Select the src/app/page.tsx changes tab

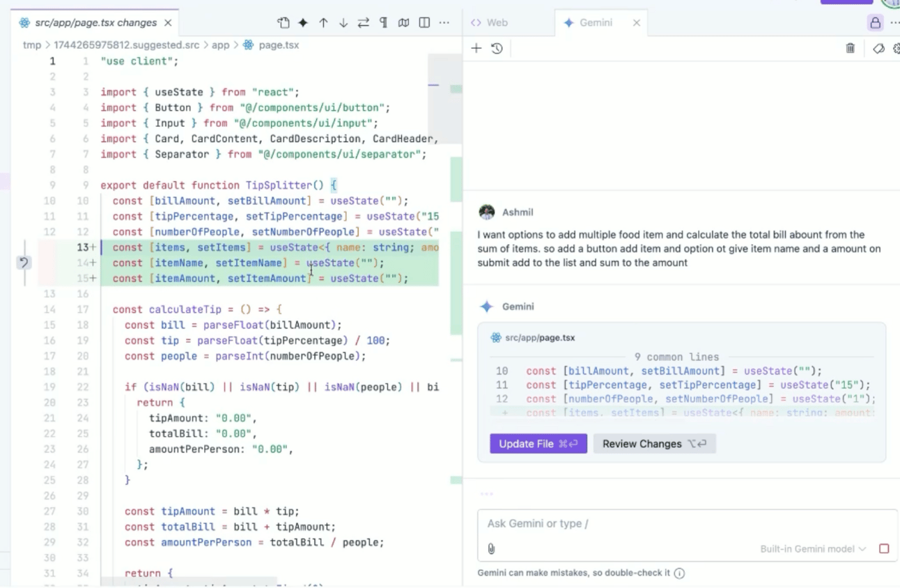pos(95,23)
